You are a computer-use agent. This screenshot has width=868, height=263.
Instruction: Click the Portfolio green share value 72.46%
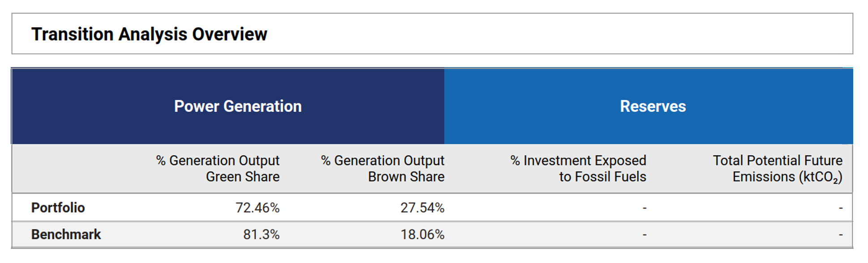point(258,208)
